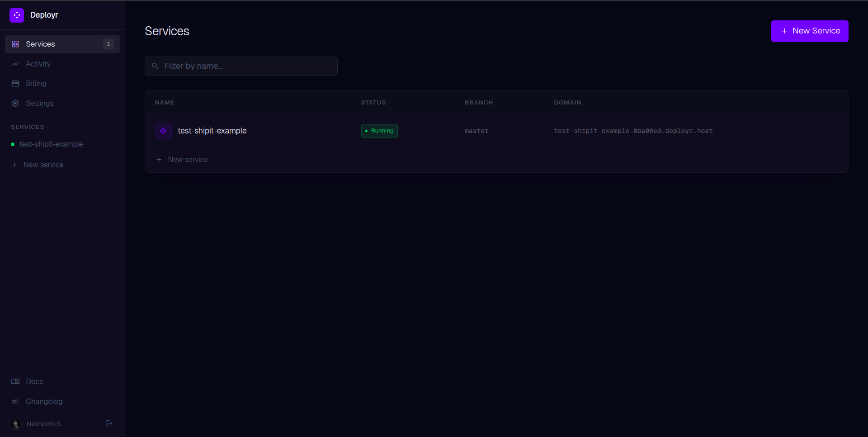Click the Navneeth S username
Screen dimensions: 868x437
43,424
